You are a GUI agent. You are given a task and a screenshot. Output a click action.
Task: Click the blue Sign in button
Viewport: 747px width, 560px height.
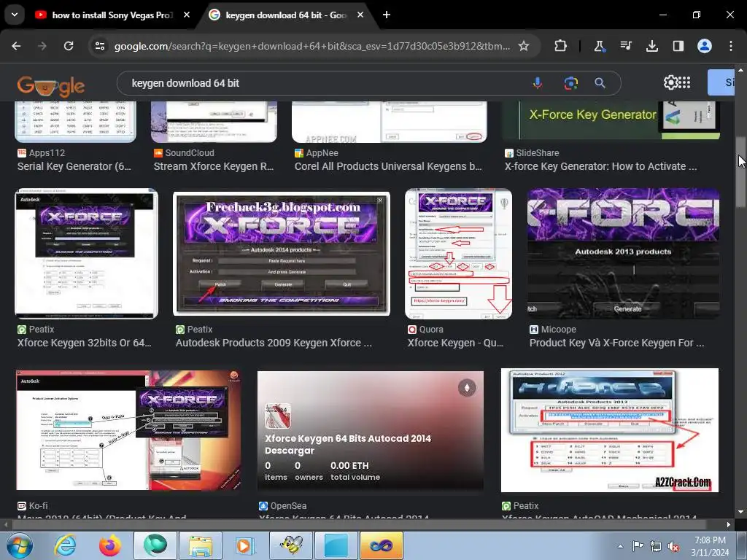(721, 82)
